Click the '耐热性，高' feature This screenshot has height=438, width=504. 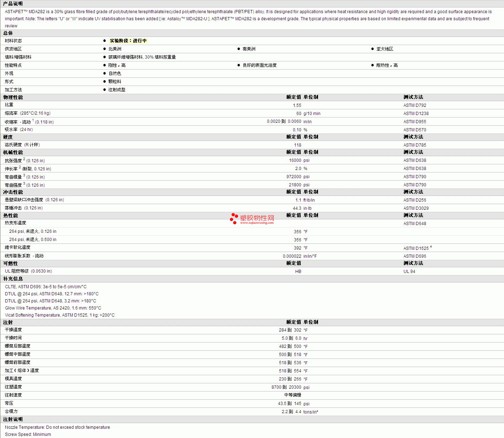coord(387,65)
